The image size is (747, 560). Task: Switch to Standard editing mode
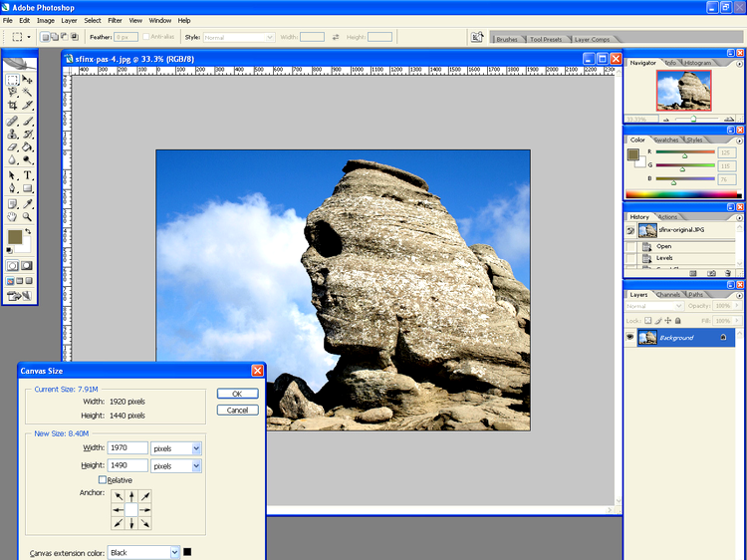pyautogui.click(x=12, y=266)
